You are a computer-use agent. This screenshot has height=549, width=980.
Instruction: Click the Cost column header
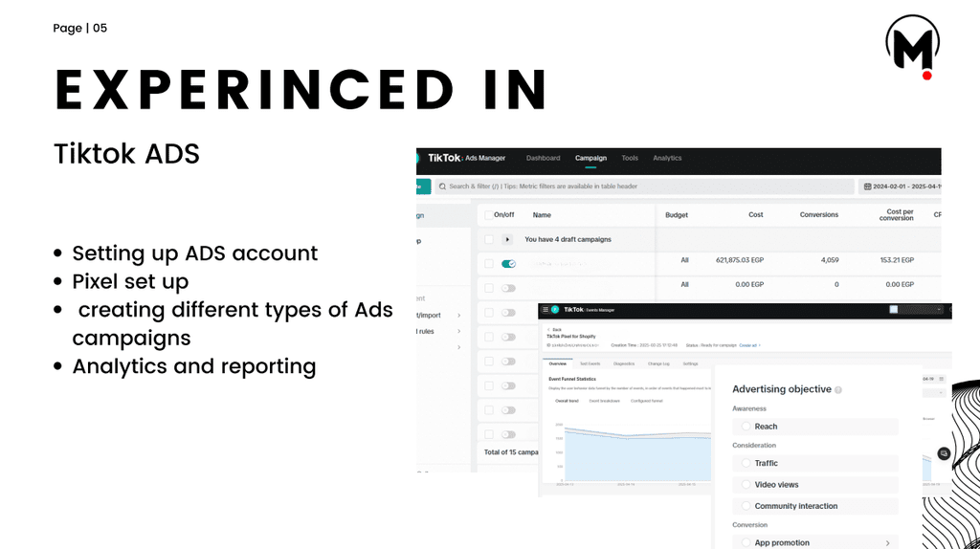(756, 215)
